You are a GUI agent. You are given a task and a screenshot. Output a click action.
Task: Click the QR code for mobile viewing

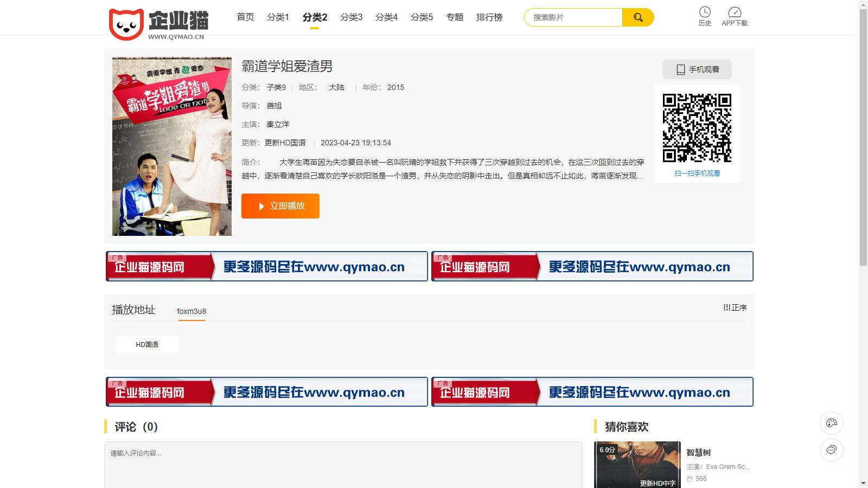pyautogui.click(x=697, y=128)
